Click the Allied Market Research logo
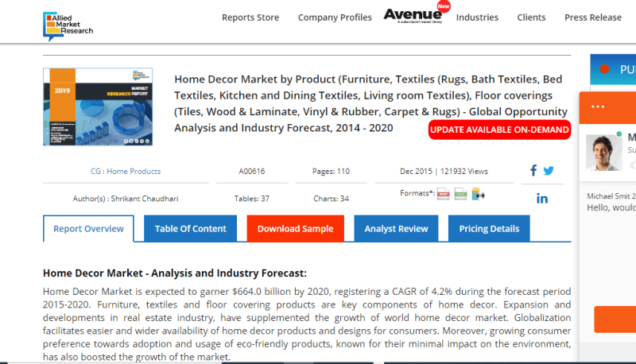The image size is (636, 364). point(68,25)
